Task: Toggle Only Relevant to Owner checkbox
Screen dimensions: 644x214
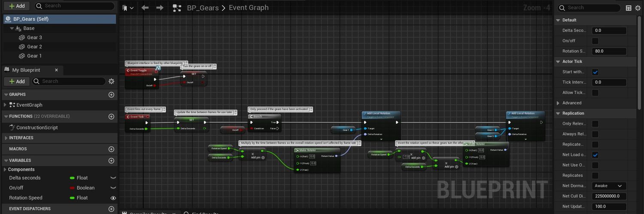Action: pyautogui.click(x=595, y=124)
